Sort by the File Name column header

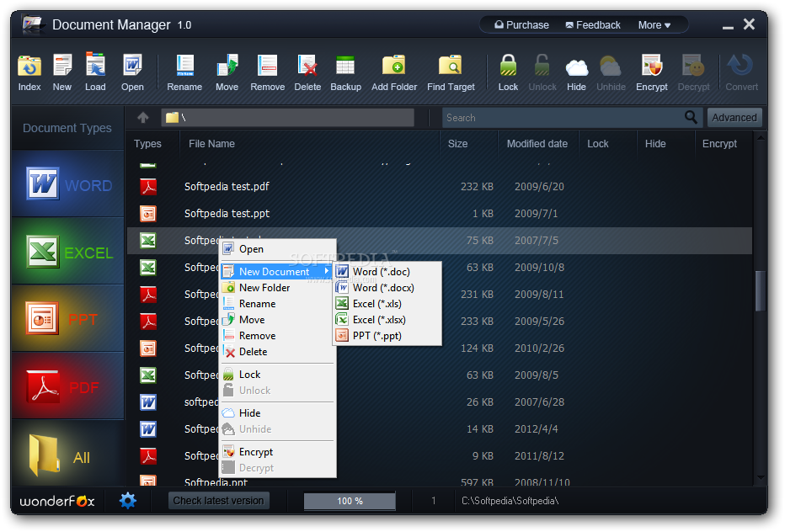coord(211,144)
